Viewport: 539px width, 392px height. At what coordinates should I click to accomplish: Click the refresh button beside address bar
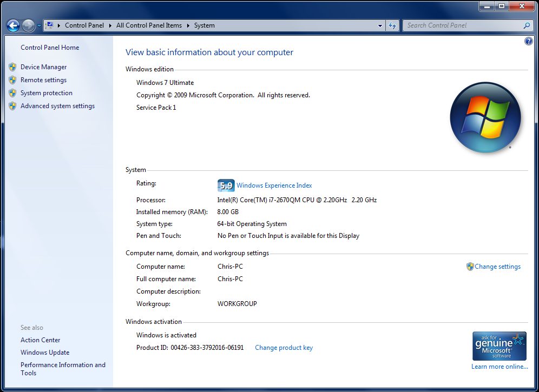click(x=393, y=25)
